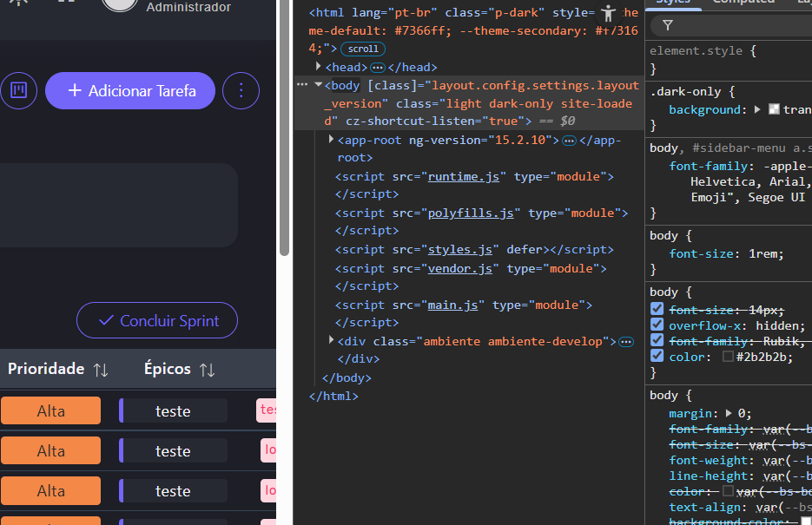Click the Concluir Sprint button

[157, 320]
